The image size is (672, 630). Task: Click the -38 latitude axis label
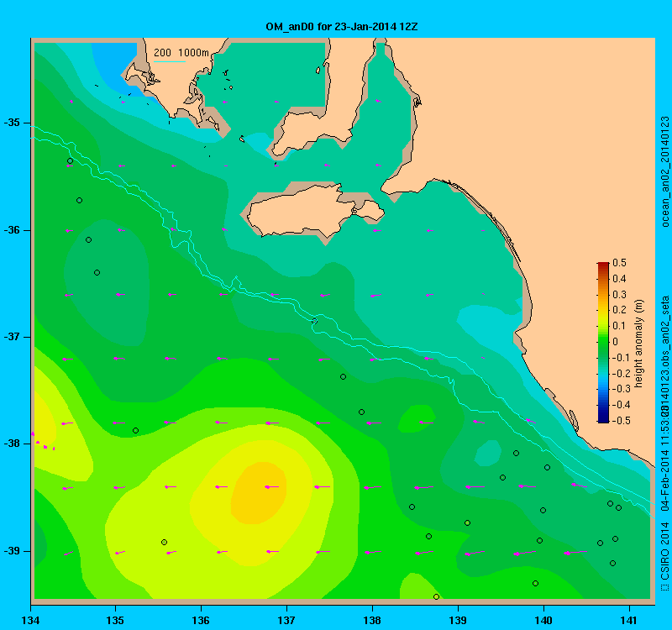(x=12, y=444)
